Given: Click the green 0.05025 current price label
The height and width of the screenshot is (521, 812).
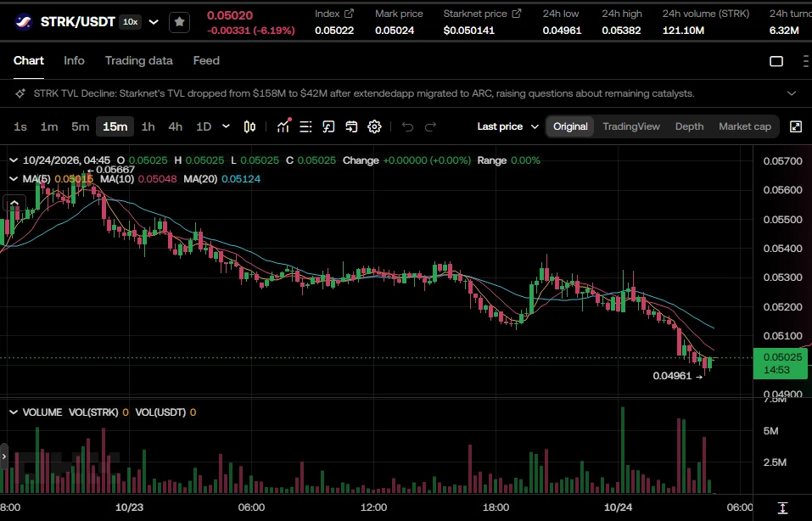Looking at the screenshot, I should [x=781, y=363].
